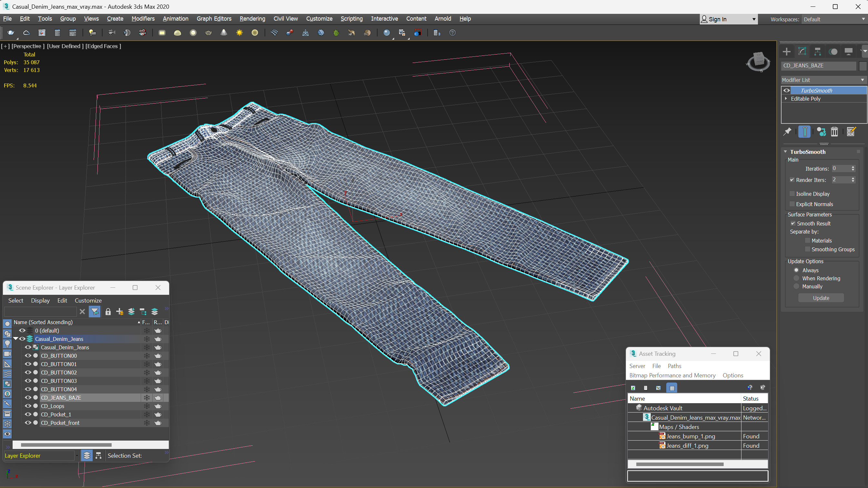Open the Display tab in command panel
Screen dimensions: 868x488
coord(849,52)
